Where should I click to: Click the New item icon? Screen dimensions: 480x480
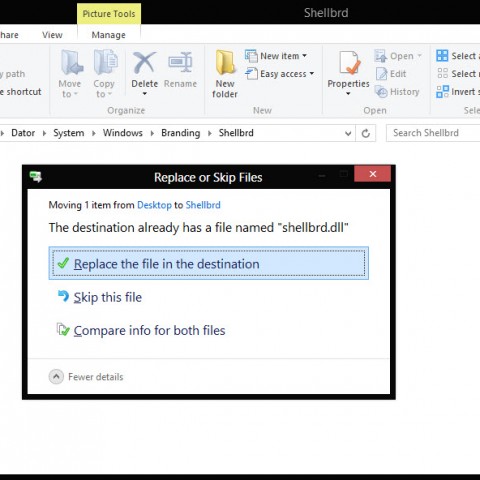tap(251, 56)
